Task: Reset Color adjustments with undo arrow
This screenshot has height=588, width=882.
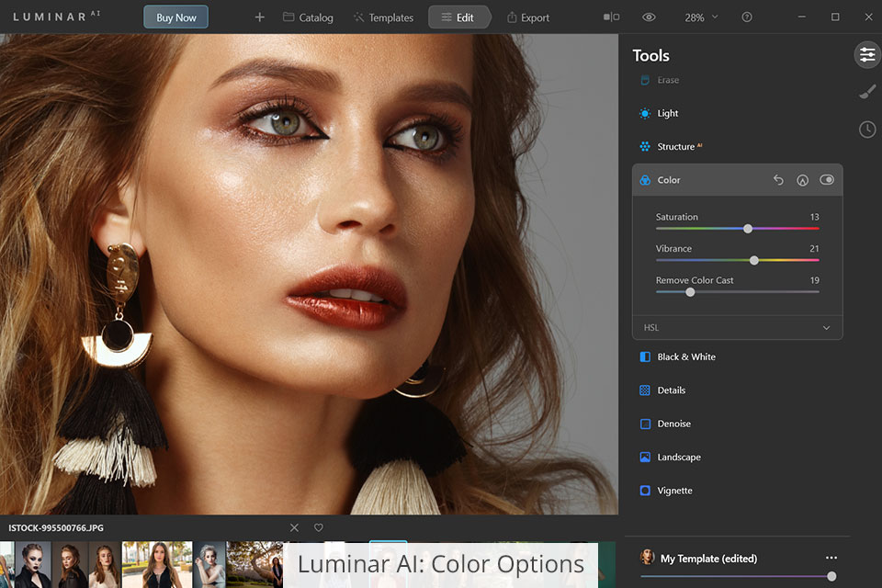Action: (778, 180)
